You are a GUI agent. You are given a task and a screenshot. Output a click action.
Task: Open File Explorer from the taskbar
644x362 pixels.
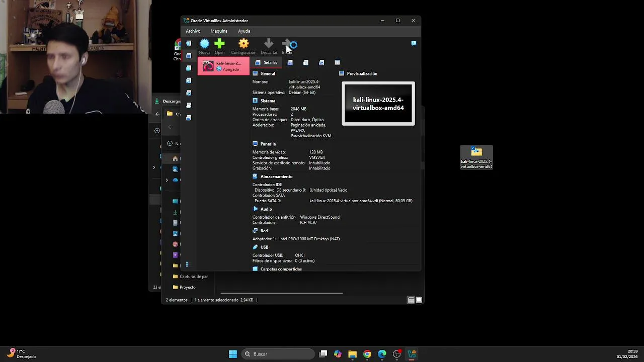pyautogui.click(x=353, y=354)
